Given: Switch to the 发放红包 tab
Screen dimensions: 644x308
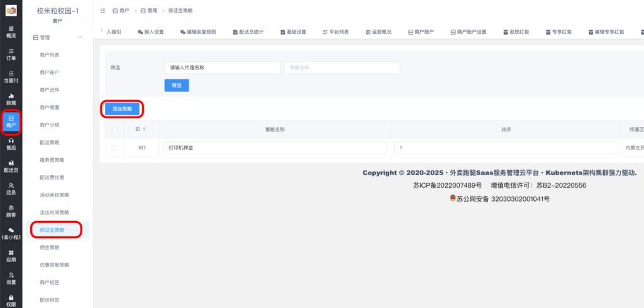Looking at the screenshot, I should (516, 32).
